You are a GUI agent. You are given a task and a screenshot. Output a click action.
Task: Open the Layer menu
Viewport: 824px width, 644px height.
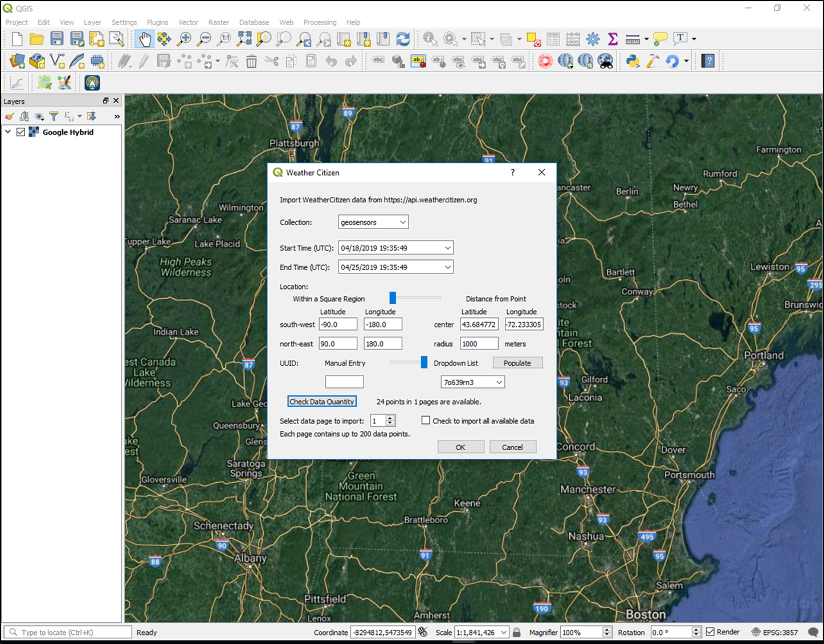pyautogui.click(x=92, y=22)
